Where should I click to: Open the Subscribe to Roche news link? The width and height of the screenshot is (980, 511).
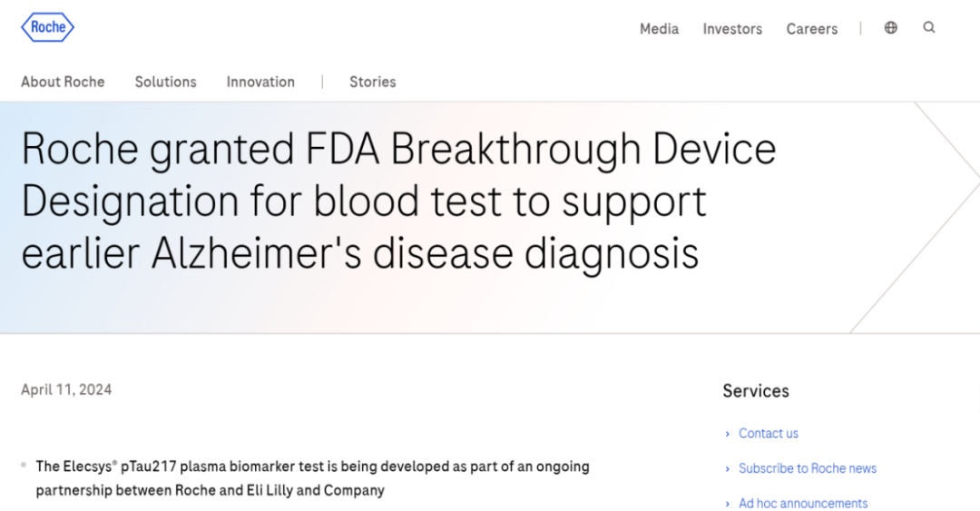pyautogui.click(x=808, y=469)
